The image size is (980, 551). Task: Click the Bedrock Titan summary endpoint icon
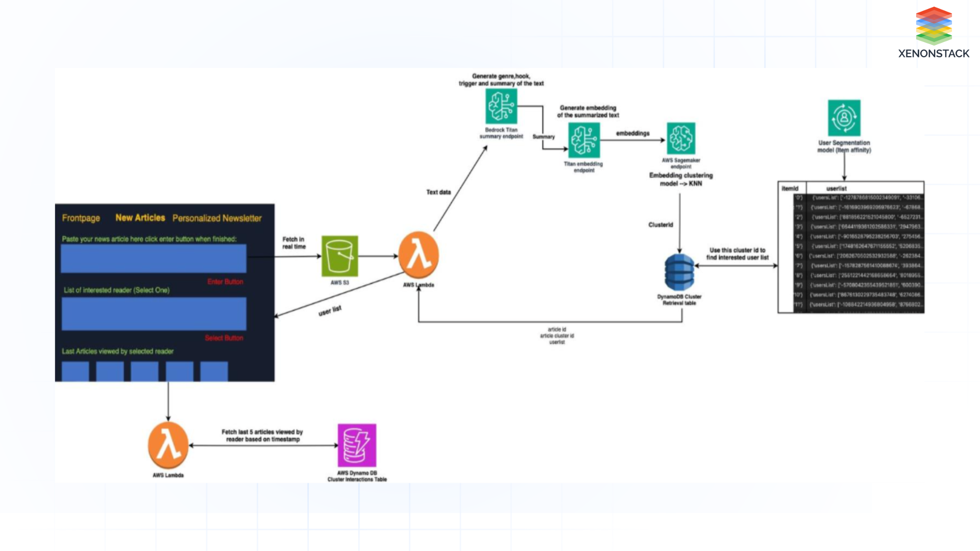(501, 107)
